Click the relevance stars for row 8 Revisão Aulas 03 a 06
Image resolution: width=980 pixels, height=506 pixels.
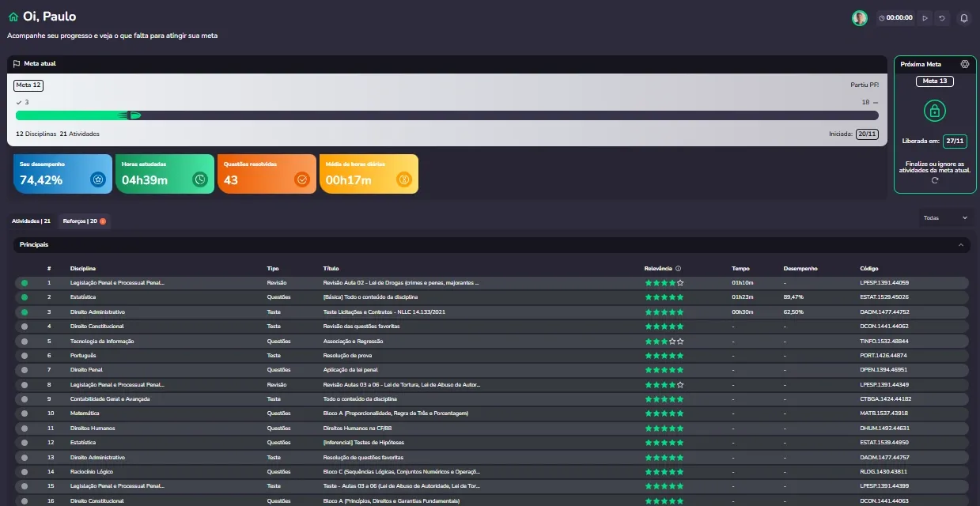[x=664, y=384]
